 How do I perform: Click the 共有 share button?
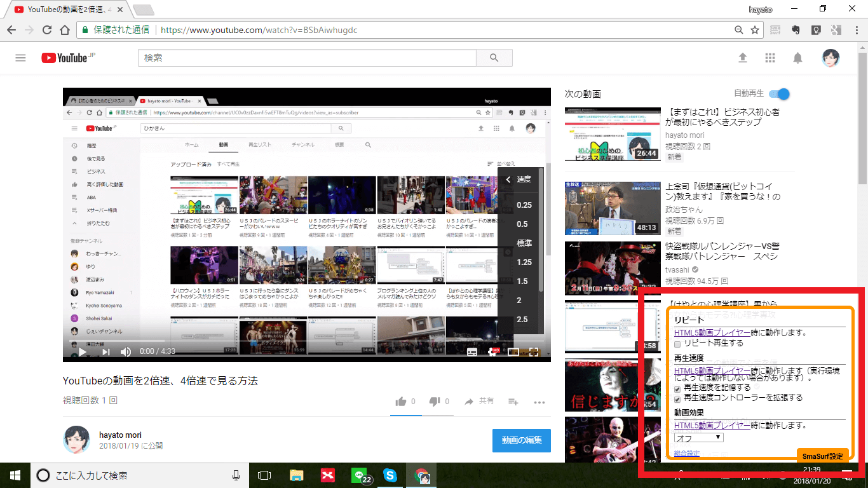coord(479,402)
